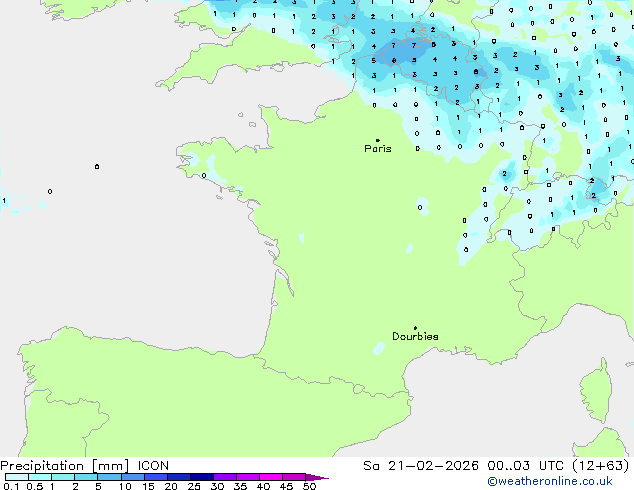Screen dimensions: 634x490
Task: Click the purple arrow tip above 50
Action: [317, 477]
